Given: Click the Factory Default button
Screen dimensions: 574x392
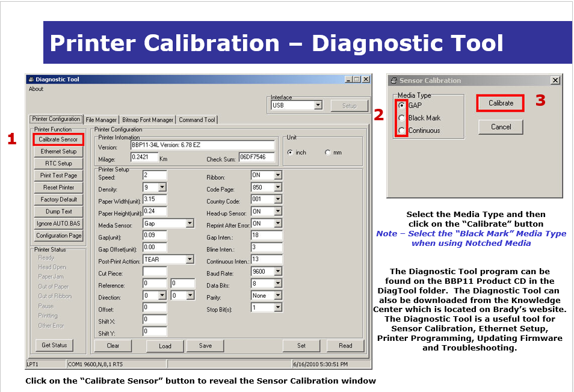Looking at the screenshot, I should pyautogui.click(x=58, y=200).
